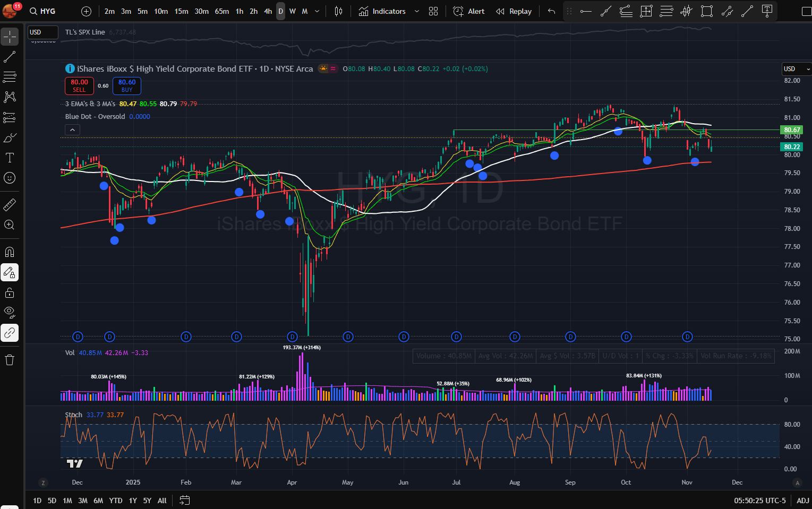Activate the zoom in magnifier tool
Image resolution: width=812 pixels, height=509 pixels.
tap(10, 225)
